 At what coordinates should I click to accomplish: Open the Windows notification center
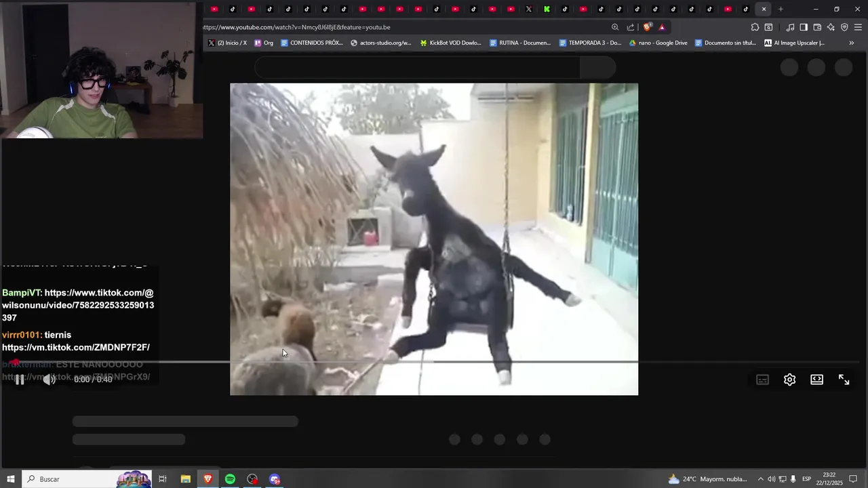coord(854,479)
